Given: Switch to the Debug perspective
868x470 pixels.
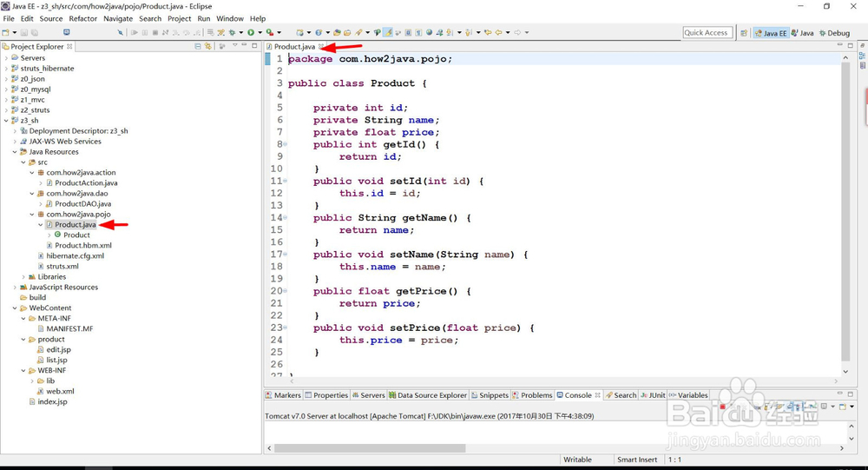Looking at the screenshot, I should (x=834, y=33).
